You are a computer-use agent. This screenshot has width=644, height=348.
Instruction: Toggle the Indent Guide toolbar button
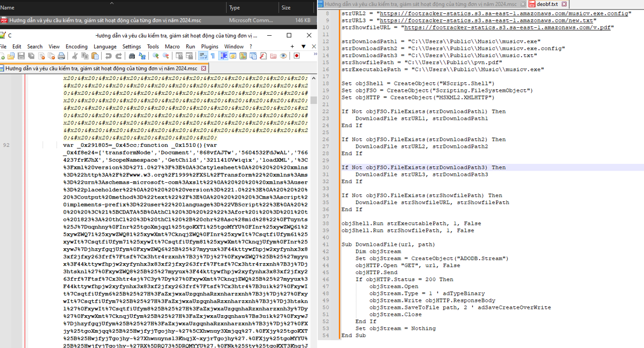coord(224,56)
